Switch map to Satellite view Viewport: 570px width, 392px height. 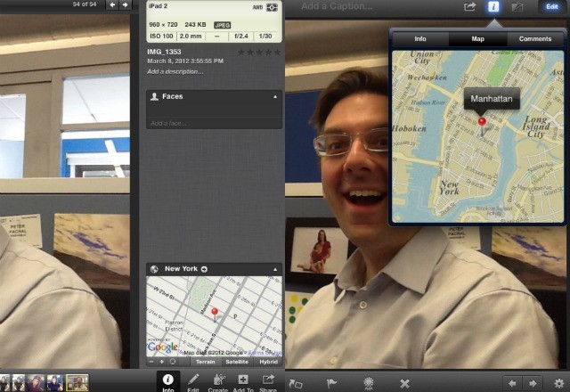click(237, 362)
